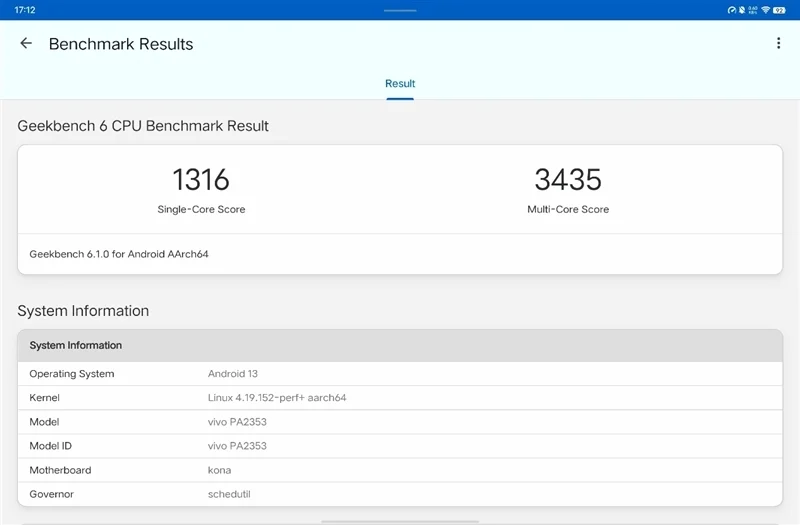
Task: Click Linux 4.19.152-perf+ aarch64 value
Action: (277, 397)
